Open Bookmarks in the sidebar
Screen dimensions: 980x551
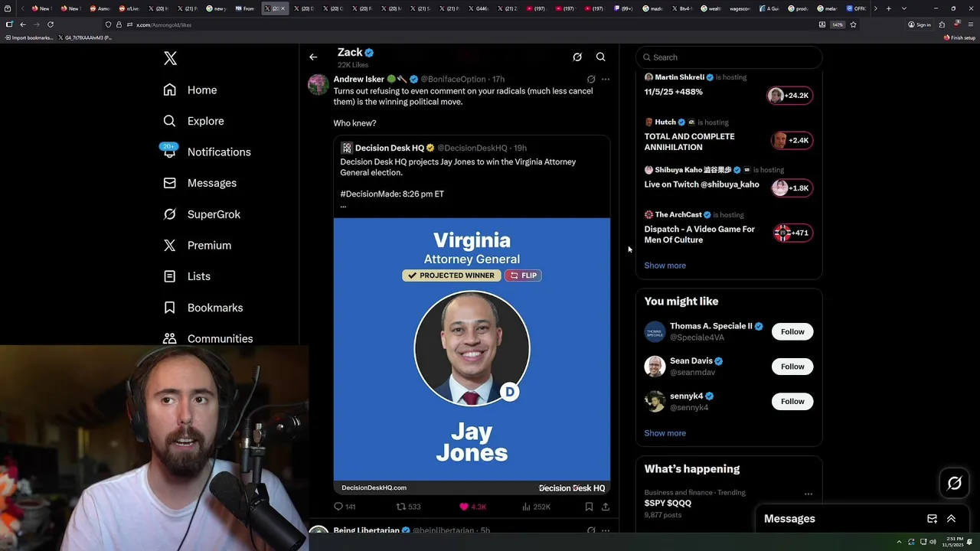pyautogui.click(x=203, y=308)
